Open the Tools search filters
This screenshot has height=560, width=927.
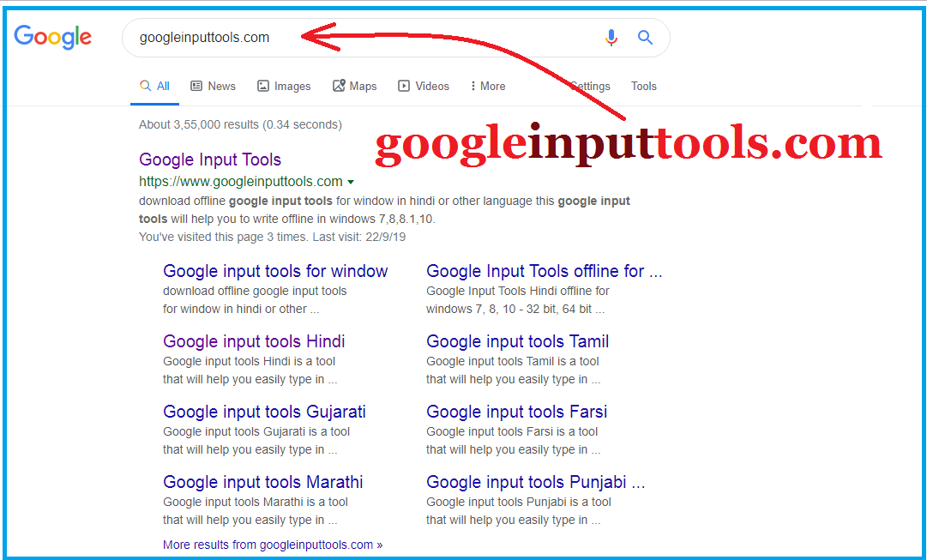[643, 86]
